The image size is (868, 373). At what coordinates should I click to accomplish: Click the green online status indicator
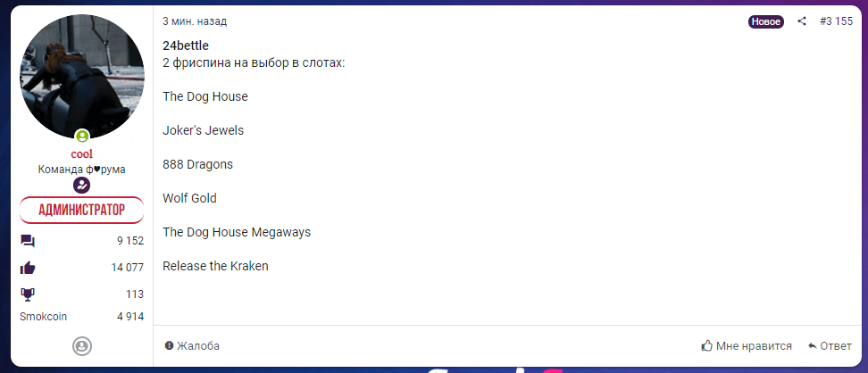coord(82,136)
